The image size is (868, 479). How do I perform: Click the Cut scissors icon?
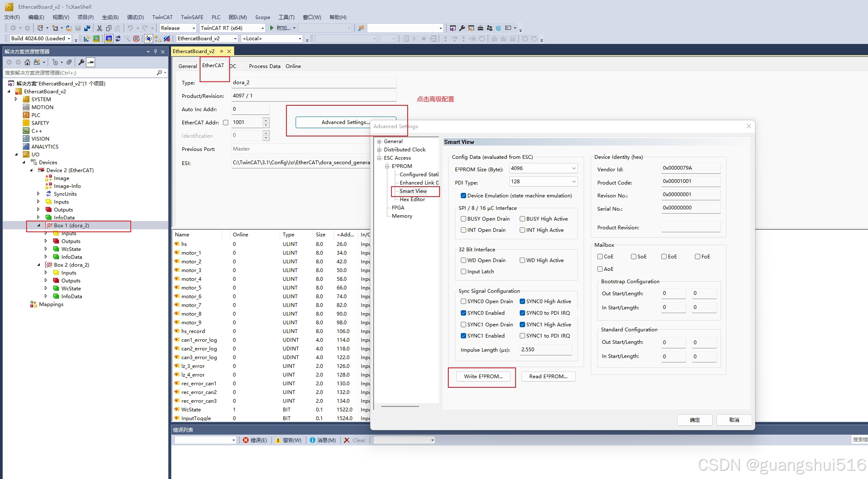click(x=99, y=28)
